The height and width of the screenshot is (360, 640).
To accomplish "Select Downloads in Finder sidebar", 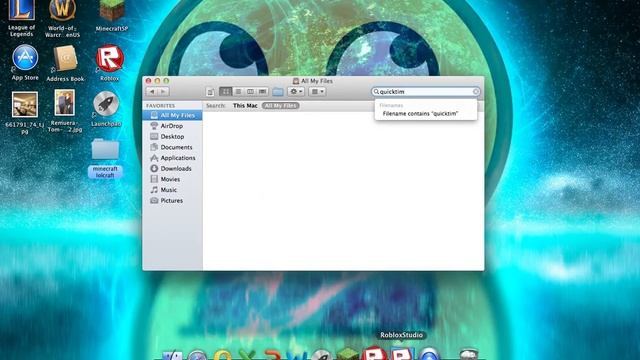I will (172, 168).
